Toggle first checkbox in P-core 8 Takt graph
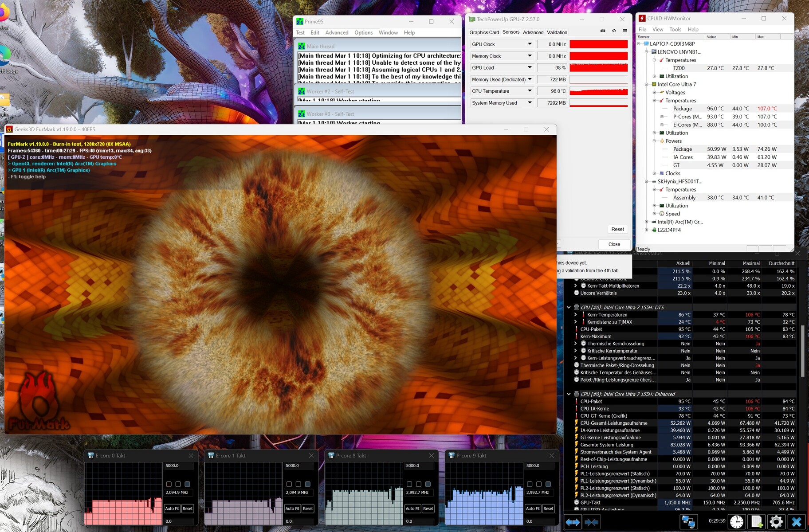The height and width of the screenshot is (532, 809). [409, 484]
